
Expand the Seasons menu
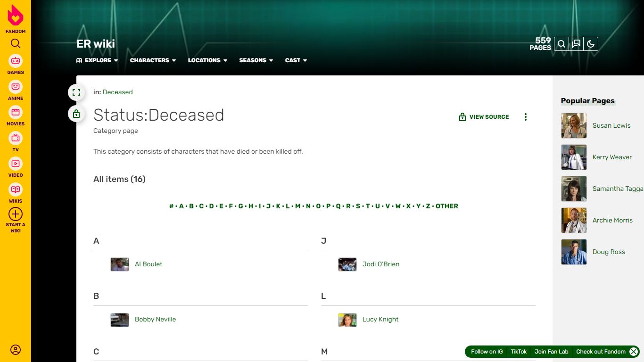256,60
